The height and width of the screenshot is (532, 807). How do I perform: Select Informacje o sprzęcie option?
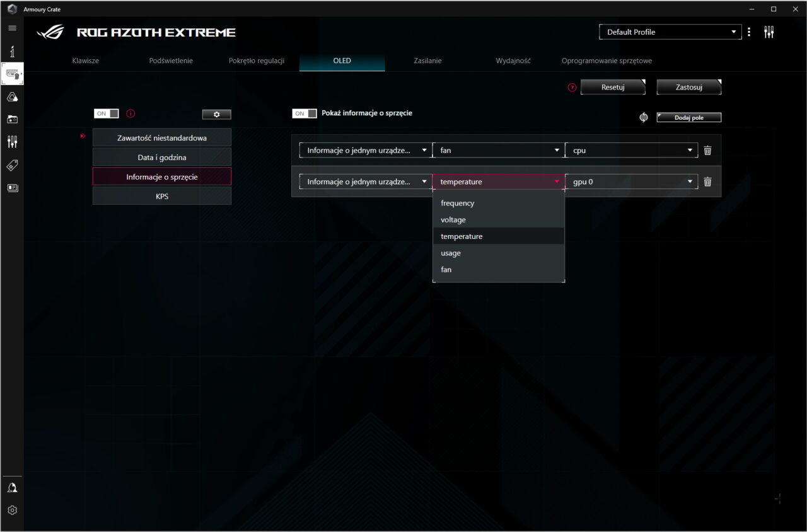(162, 176)
